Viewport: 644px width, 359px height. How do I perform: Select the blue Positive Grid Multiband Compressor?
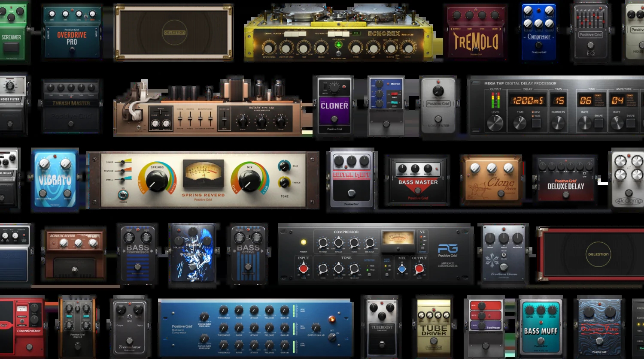256,328
